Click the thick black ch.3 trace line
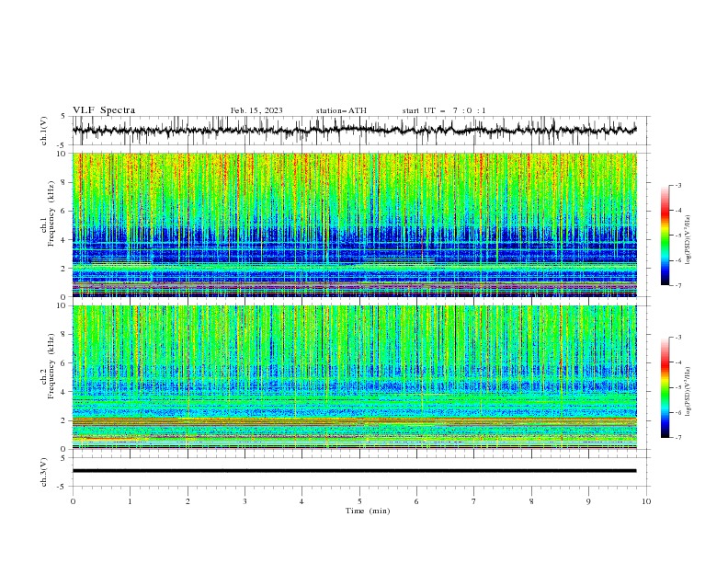This screenshot has height=563, width=728. 354,471
